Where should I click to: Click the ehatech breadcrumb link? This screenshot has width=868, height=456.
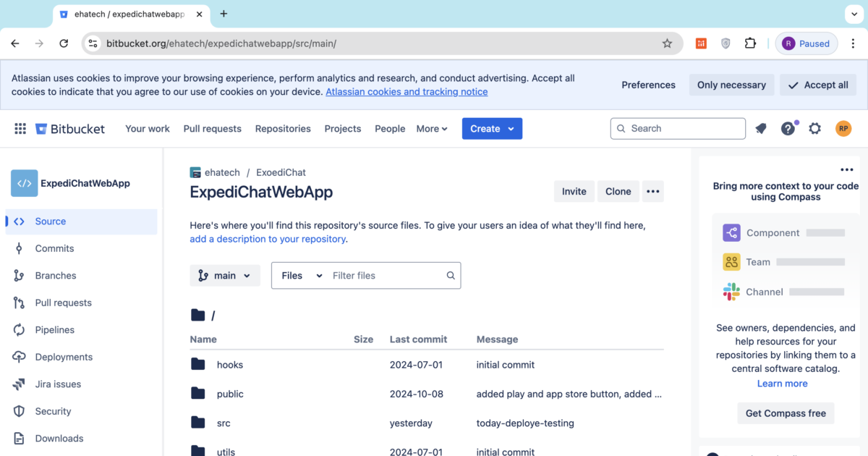point(222,172)
